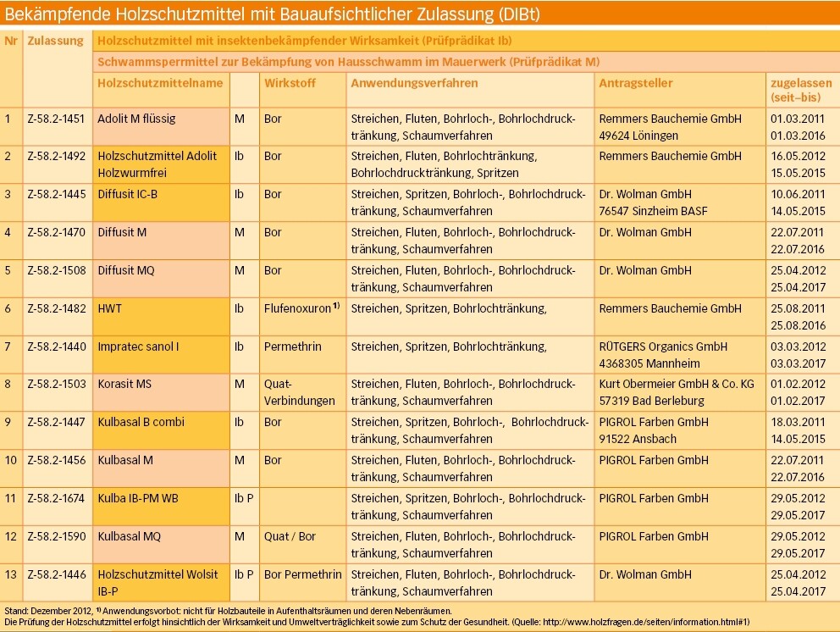840x632 pixels.
Task: Click applicant 'Dr. Wolman GmbH 76547 Sinzheim BASF'
Action: coord(653,202)
